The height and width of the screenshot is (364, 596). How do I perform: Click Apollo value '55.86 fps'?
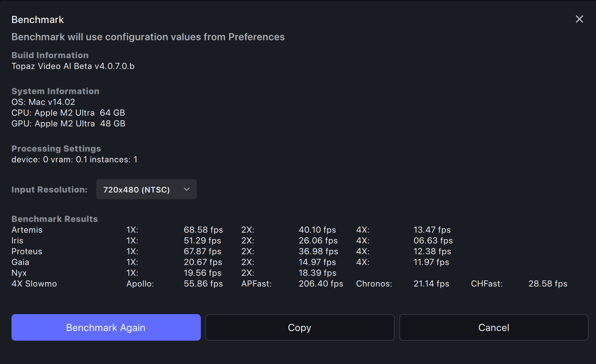click(x=203, y=284)
